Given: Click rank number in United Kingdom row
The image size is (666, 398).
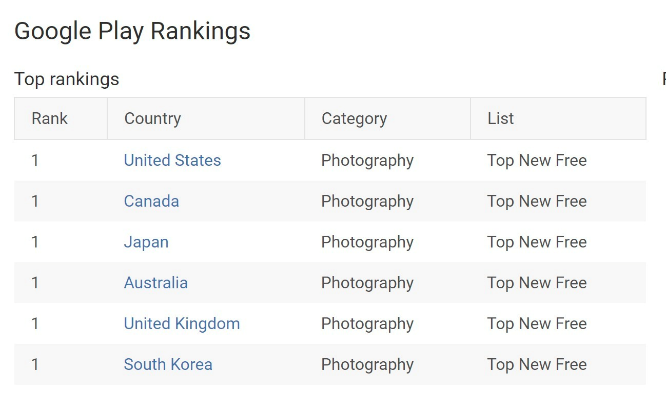Looking at the screenshot, I should [x=35, y=324].
